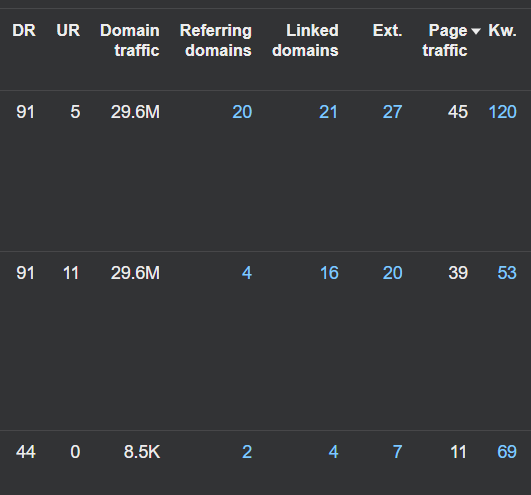Screen dimensions: 531x495
Task: Open the 16 linked domains link
Action: point(329,273)
